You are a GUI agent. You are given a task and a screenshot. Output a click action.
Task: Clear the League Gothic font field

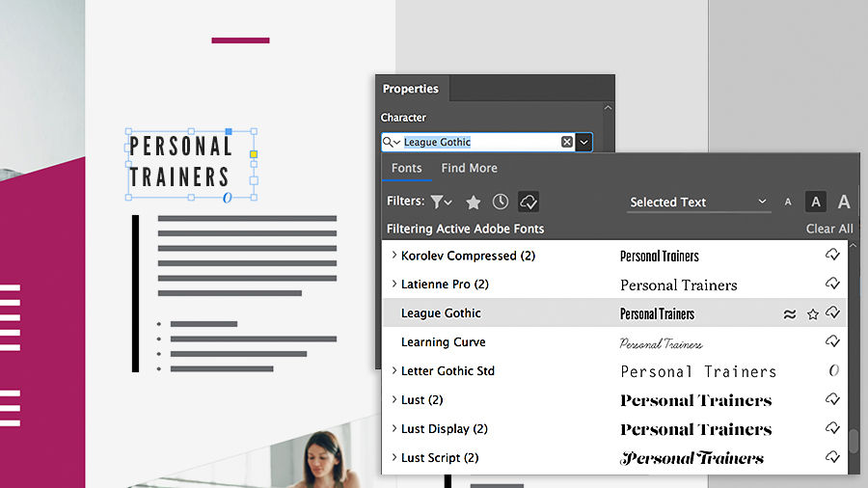coord(567,142)
